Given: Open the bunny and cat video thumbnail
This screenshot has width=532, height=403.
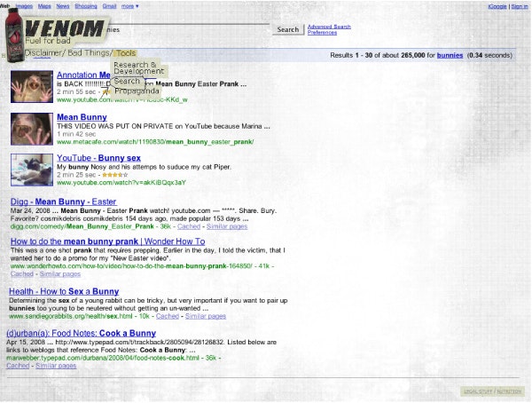Looking at the screenshot, I should (x=32, y=170).
